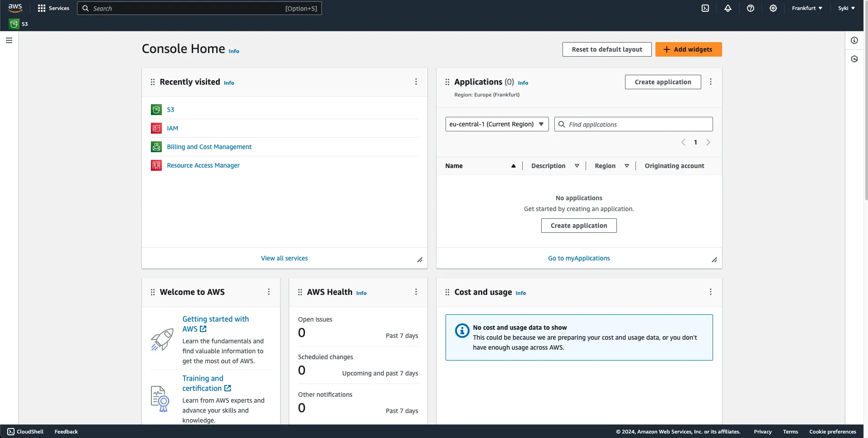Click the hexagon icon on the right rail
Image resolution: width=868 pixels, height=438 pixels.
854,59
